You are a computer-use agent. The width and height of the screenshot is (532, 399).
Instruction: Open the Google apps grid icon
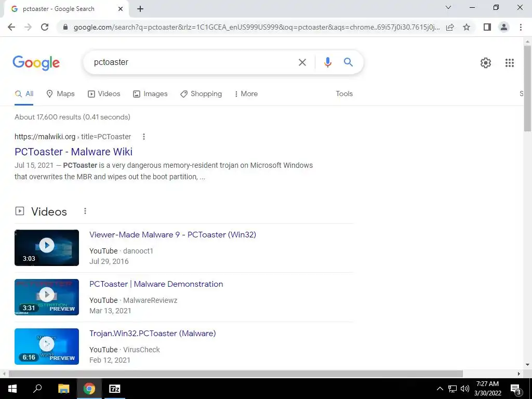[x=509, y=63]
